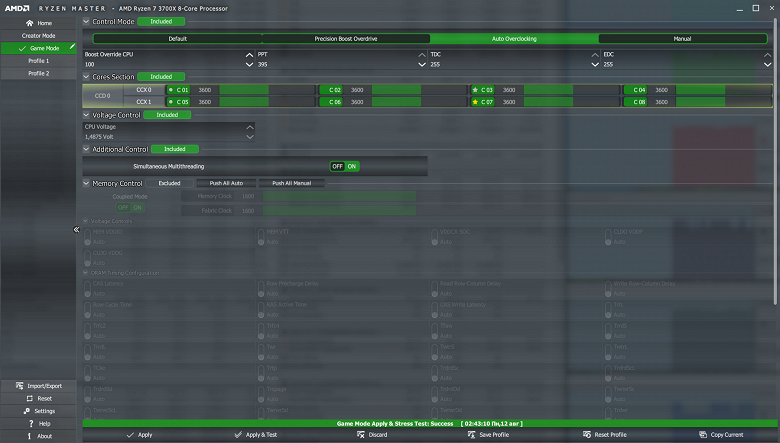Open Import/Export in sidebar
The width and height of the screenshot is (780, 443).
[x=39, y=386]
